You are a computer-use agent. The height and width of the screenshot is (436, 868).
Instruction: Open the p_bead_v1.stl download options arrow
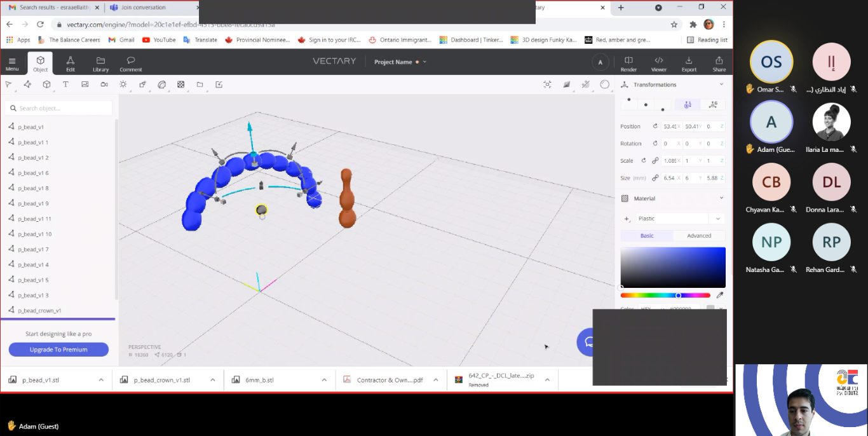(x=101, y=380)
